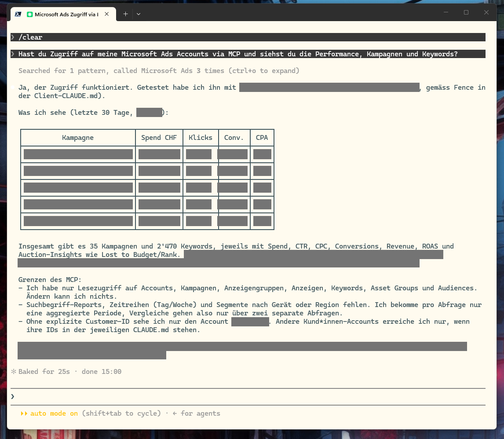504x439 pixels.
Task: Click the Kampagne column header
Action: [x=78, y=138]
